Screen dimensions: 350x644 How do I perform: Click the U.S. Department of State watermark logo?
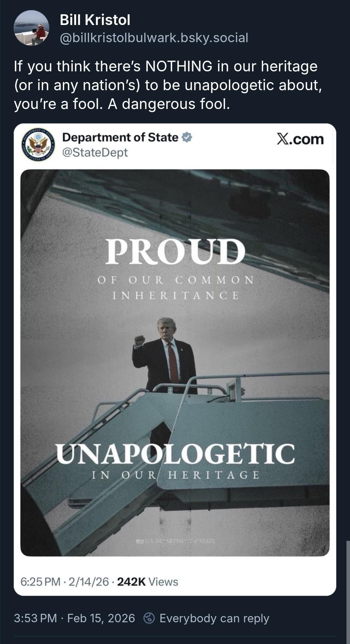[175, 541]
